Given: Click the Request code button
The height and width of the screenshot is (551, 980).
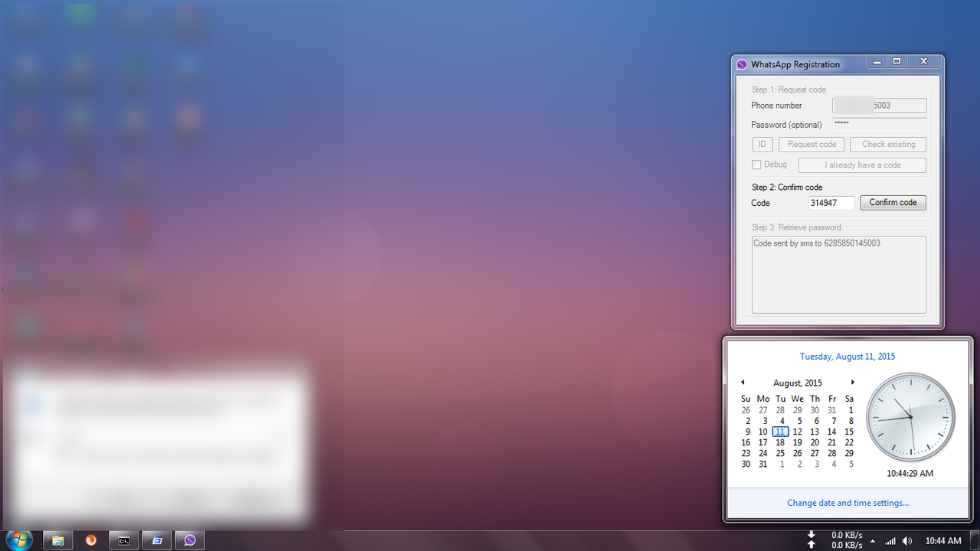Looking at the screenshot, I should point(812,144).
